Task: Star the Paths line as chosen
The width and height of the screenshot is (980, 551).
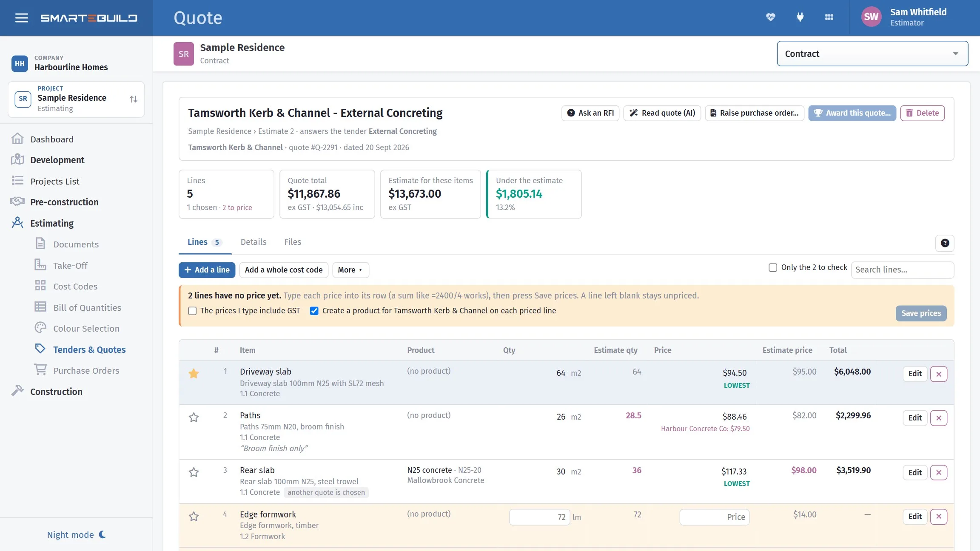Action: pyautogui.click(x=194, y=418)
